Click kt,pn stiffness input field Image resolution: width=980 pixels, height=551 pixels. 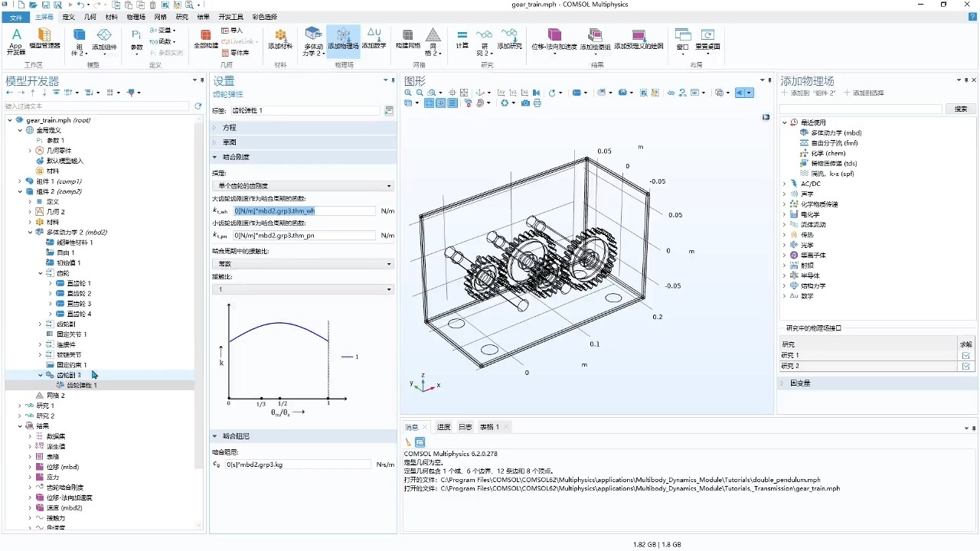coord(304,236)
